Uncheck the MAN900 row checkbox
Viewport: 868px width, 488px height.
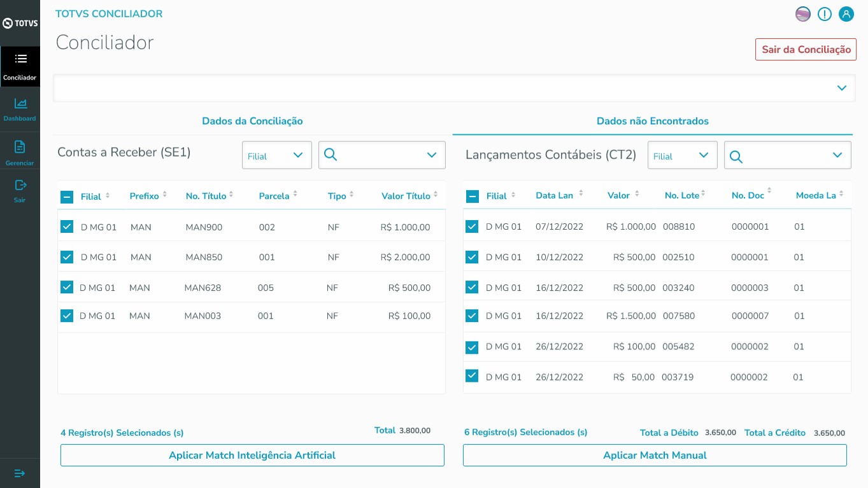point(67,227)
